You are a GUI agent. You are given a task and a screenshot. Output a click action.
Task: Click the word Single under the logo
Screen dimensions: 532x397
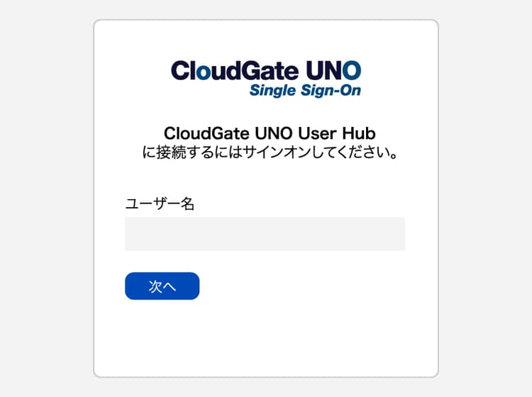[270, 90]
